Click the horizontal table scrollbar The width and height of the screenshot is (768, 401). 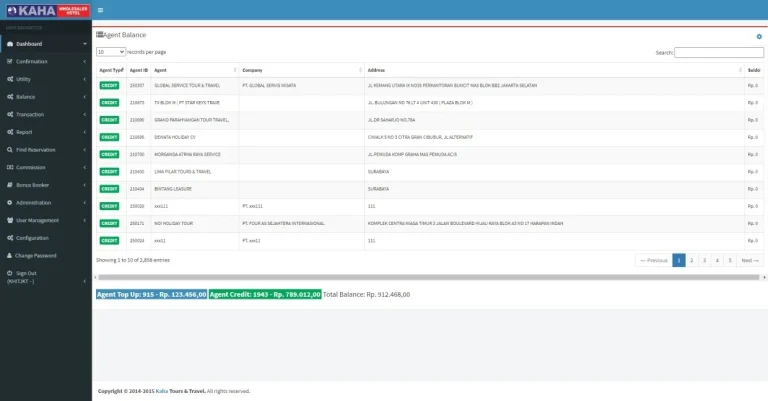[429, 277]
